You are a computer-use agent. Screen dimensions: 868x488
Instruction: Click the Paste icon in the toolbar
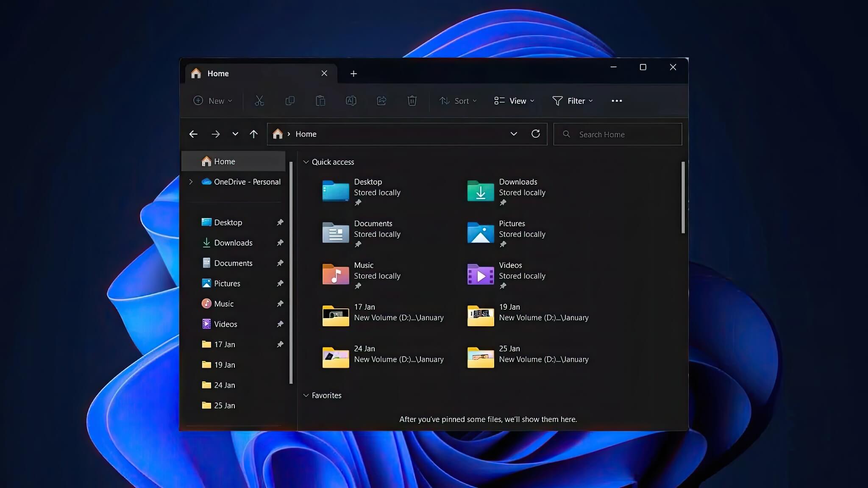tap(321, 101)
